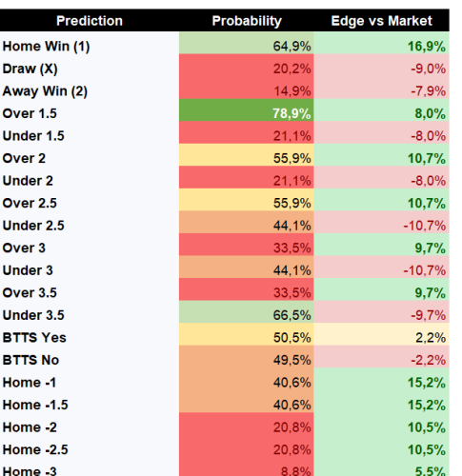Click the Edge vs Market header
This screenshot has height=476, width=462.
381,21
